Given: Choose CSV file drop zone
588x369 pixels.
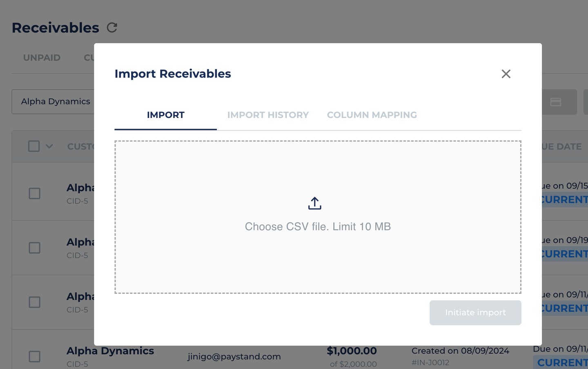Looking at the screenshot, I should click(318, 217).
